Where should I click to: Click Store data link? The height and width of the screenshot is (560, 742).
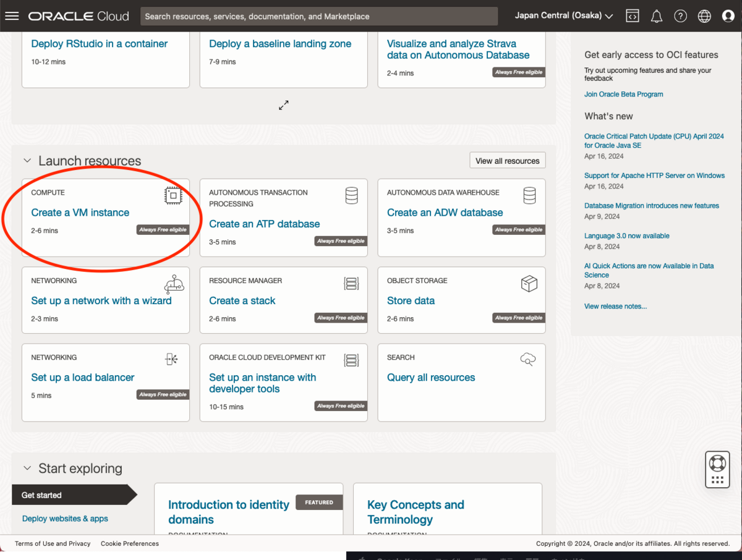click(411, 300)
